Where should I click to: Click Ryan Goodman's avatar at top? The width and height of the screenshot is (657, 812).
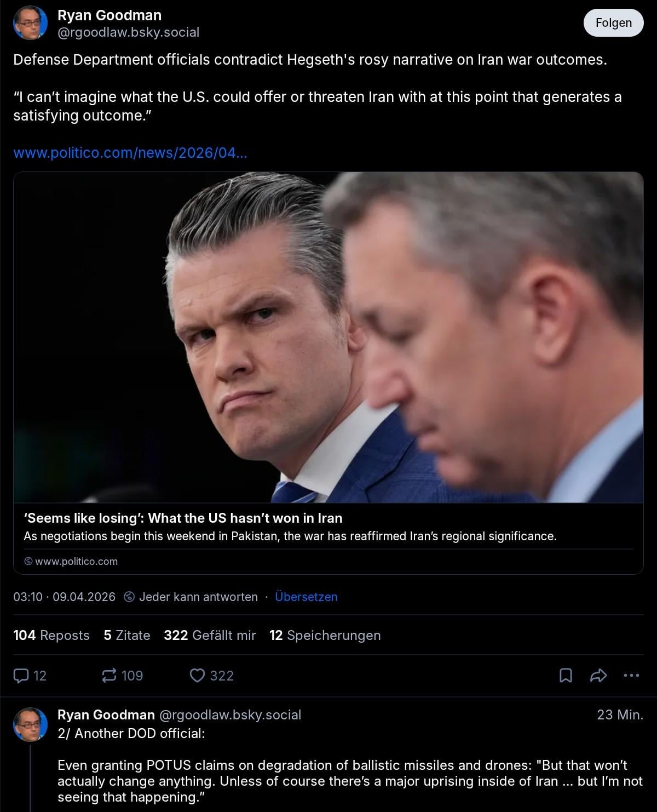[30, 23]
